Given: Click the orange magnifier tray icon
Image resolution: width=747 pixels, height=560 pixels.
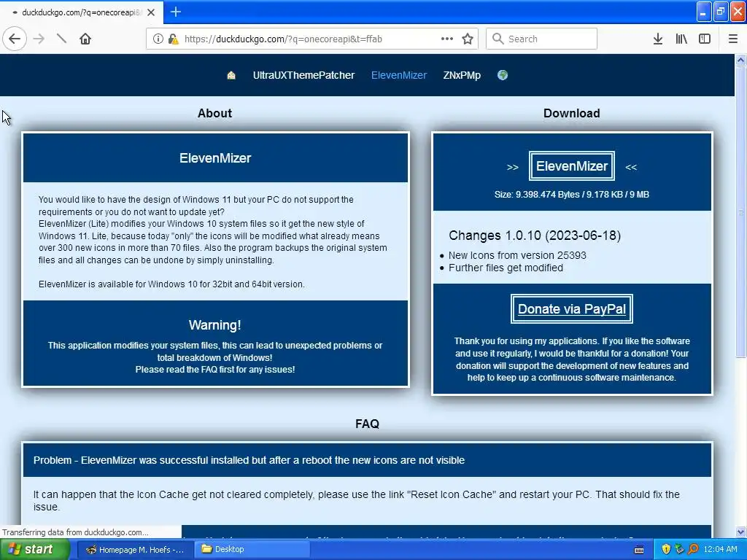Looking at the screenshot, I should pyautogui.click(x=693, y=549).
